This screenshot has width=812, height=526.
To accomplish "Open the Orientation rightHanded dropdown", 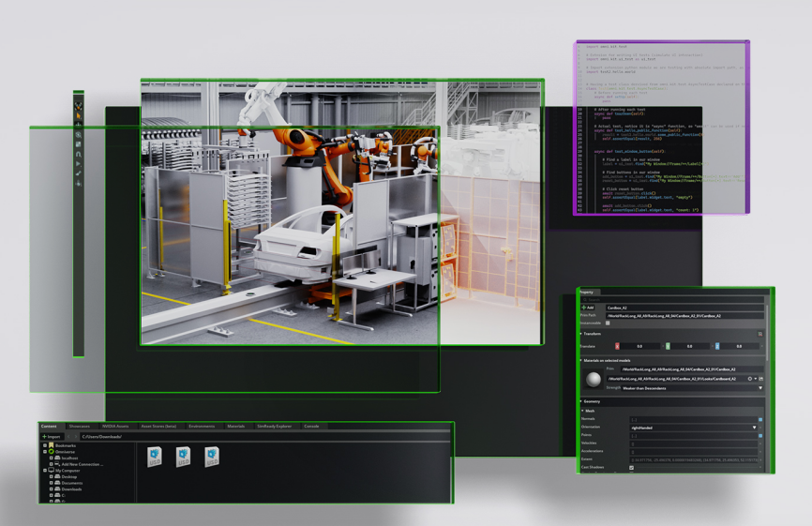I will click(x=694, y=428).
